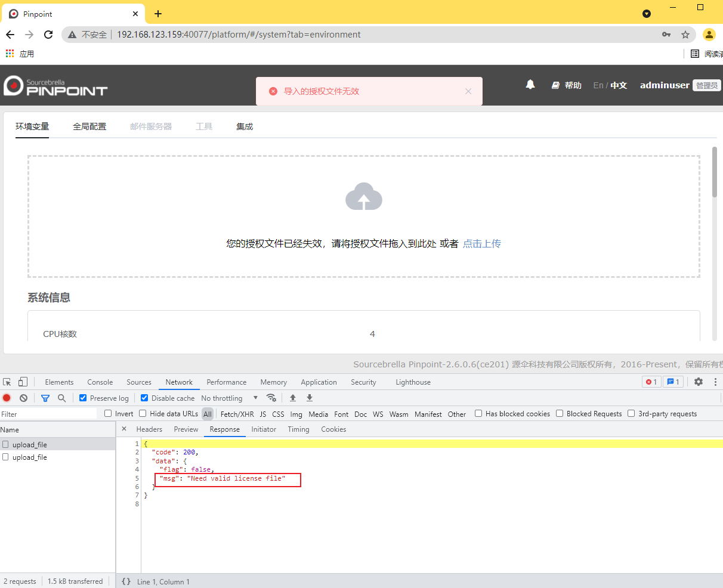Image resolution: width=723 pixels, height=588 pixels.
Task: Open the DevTools settings gear
Action: pos(699,382)
